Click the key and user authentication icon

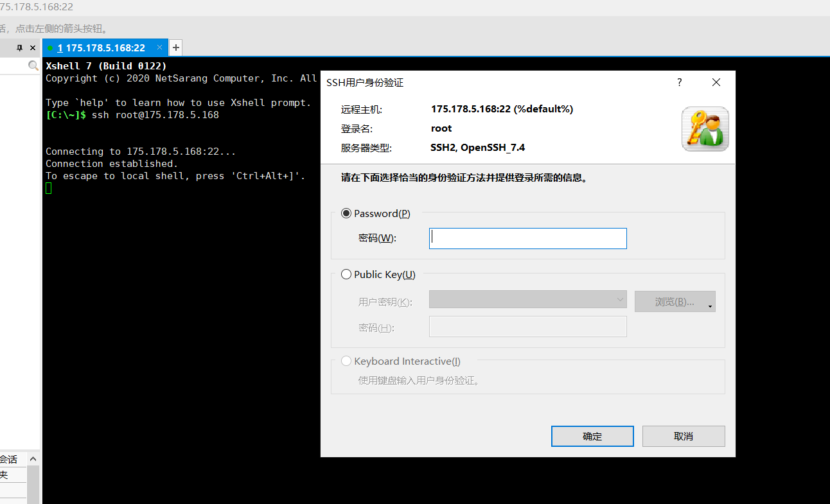click(x=705, y=129)
